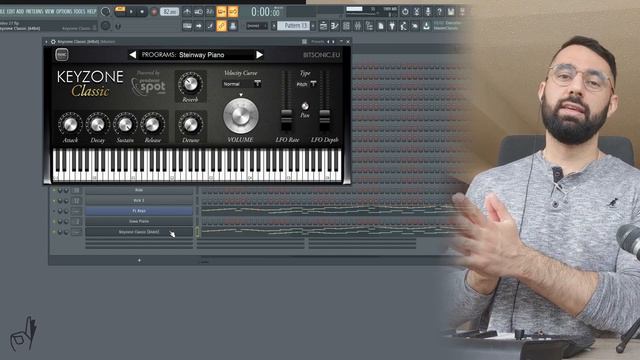Click the scissors audio editor icon
Image resolution: width=640 pixels, height=360 pixels.
coord(416,11)
